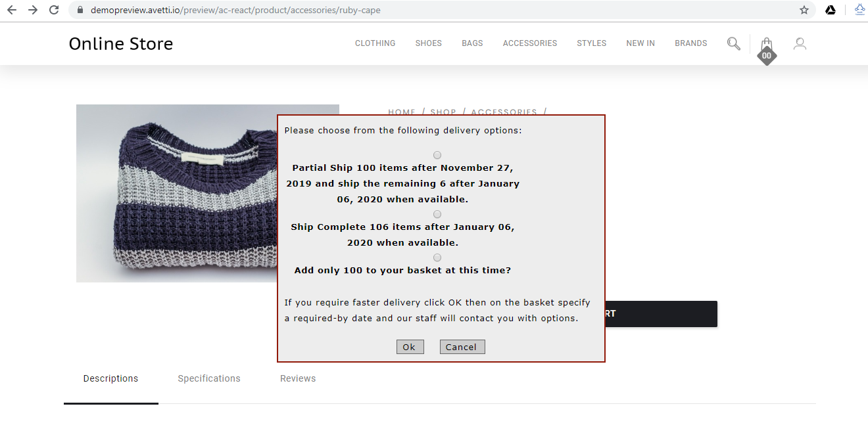Follow the ACCESSORIES breadcrumb link
The image size is (868, 425).
504,112
